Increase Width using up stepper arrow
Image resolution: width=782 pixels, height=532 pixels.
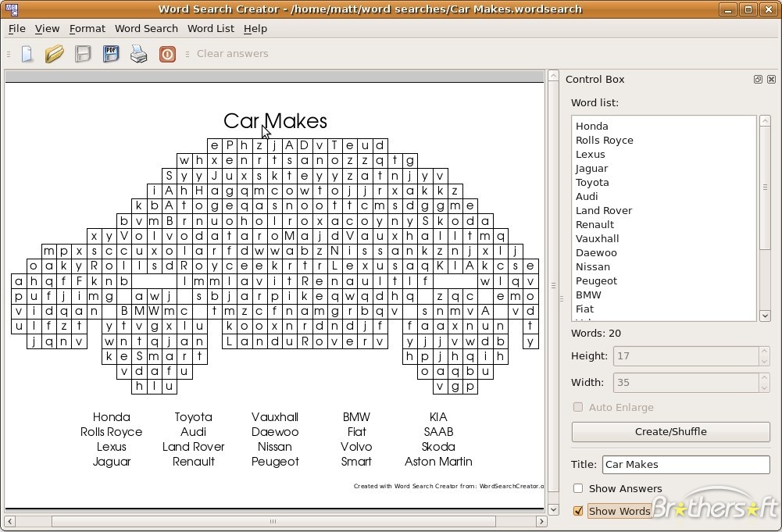click(764, 377)
